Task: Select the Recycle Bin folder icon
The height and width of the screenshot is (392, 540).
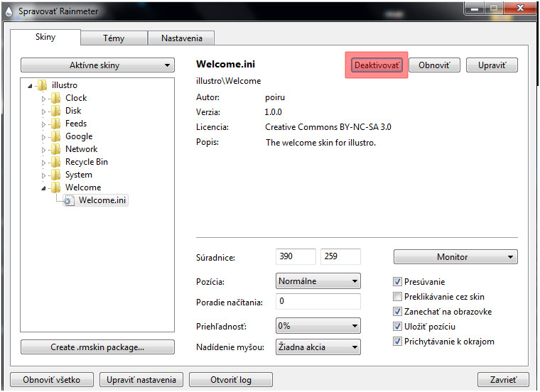Action: (x=56, y=162)
